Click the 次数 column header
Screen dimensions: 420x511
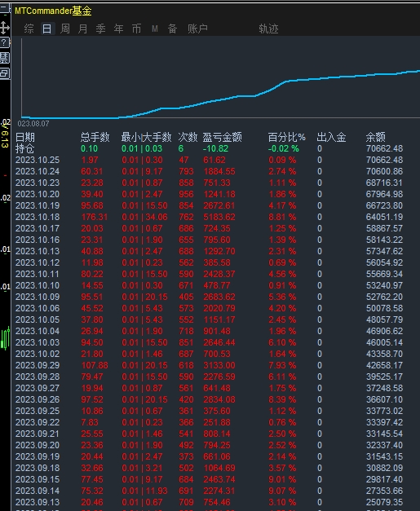[x=188, y=137]
